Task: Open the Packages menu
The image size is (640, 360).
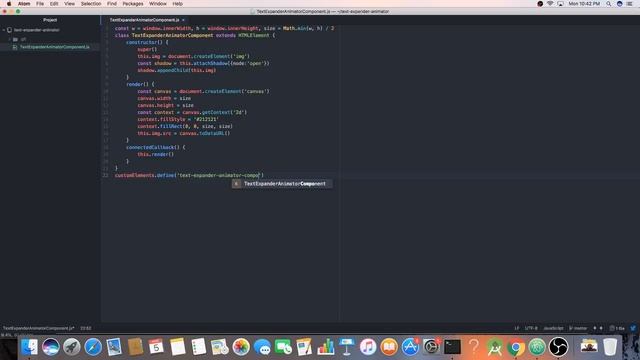Action: [x=133, y=4]
